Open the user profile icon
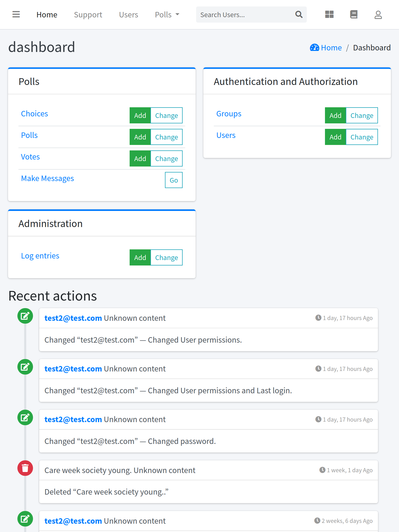399x532 pixels. (x=378, y=15)
